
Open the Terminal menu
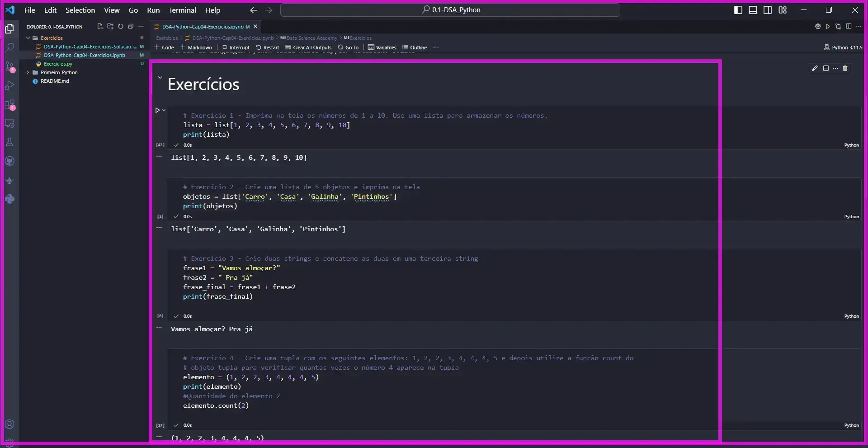pos(183,10)
